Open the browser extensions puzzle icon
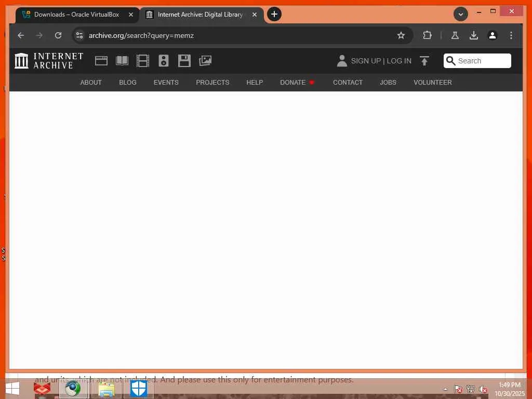 point(427,35)
